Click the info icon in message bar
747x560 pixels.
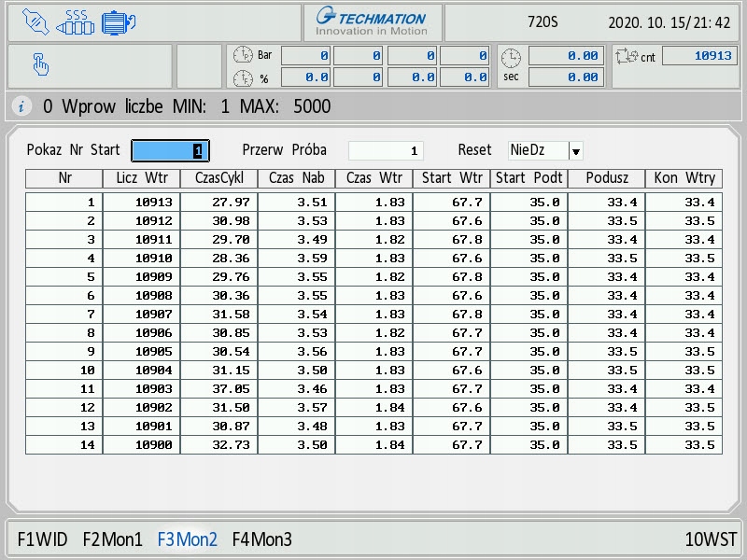[x=22, y=106]
